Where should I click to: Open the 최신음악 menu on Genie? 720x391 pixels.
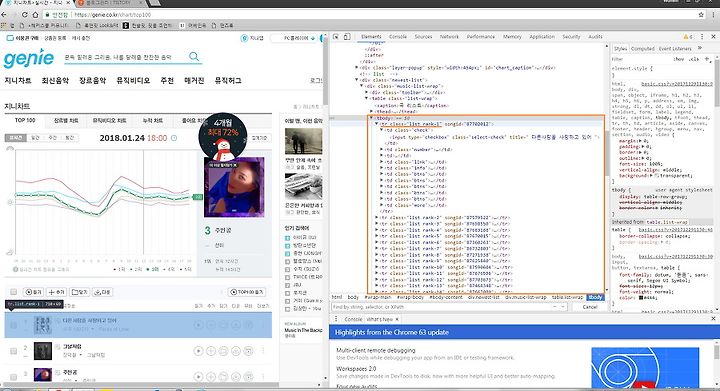coord(55,80)
